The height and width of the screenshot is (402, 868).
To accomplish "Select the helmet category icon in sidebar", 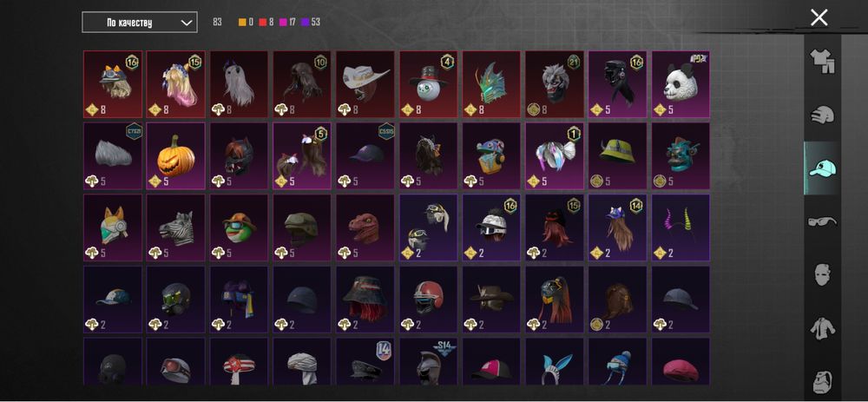I will point(823,115).
